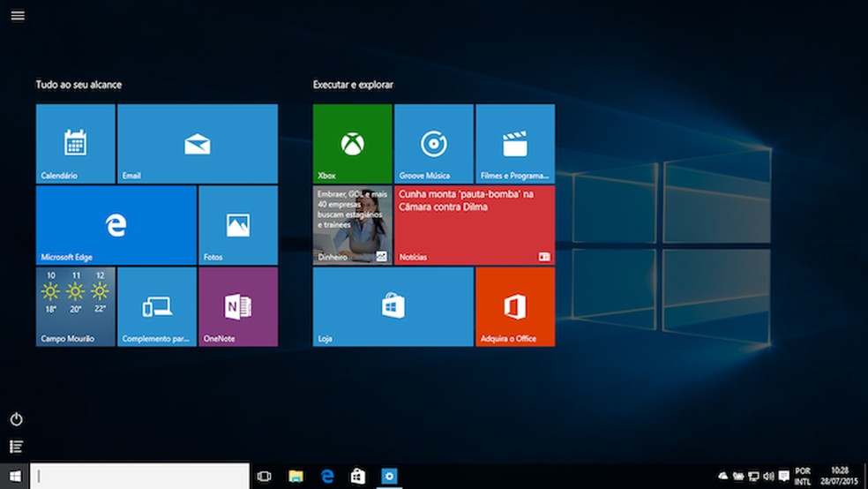Viewport: 868px width, 489px height.
Task: Open the volume control in system tray
Action: pyautogui.click(x=768, y=477)
